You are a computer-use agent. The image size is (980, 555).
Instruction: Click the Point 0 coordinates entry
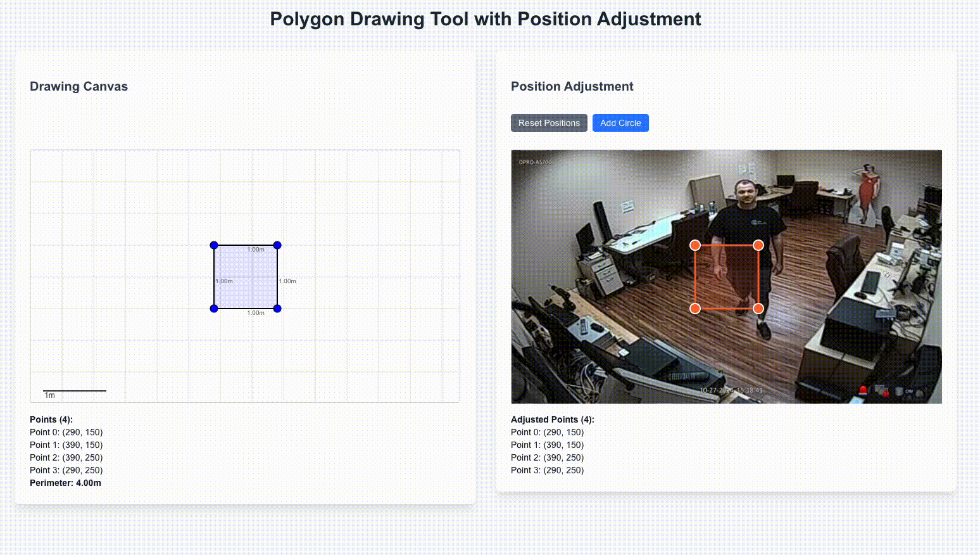pyautogui.click(x=66, y=432)
